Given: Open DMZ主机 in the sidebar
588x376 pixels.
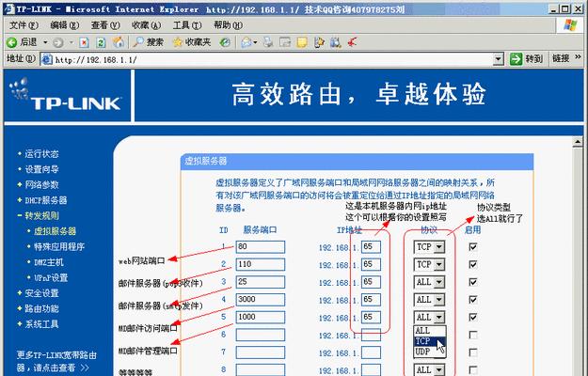Looking at the screenshot, I should click(x=49, y=262).
